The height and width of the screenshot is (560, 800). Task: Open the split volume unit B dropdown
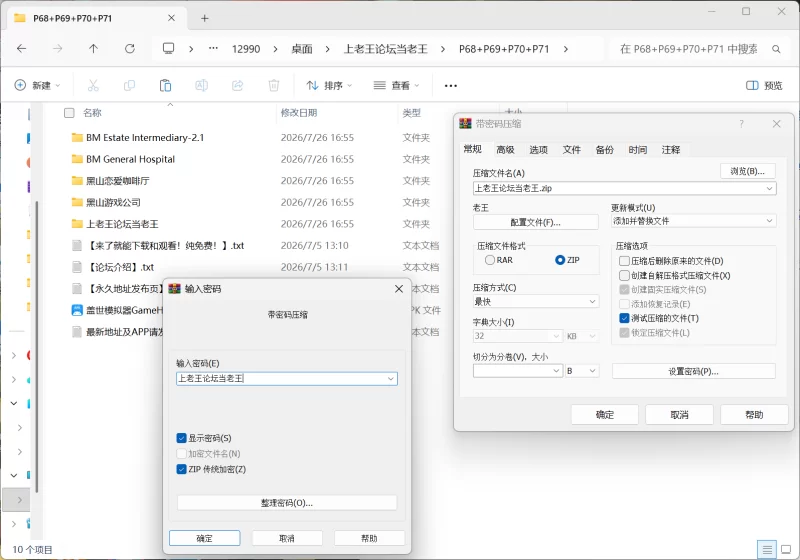592,371
